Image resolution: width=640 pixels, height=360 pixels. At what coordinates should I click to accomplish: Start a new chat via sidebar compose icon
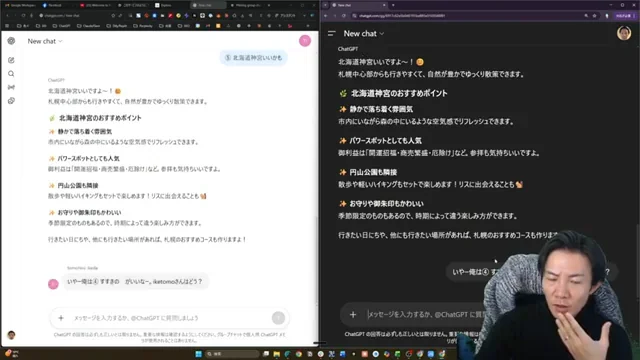click(11, 60)
